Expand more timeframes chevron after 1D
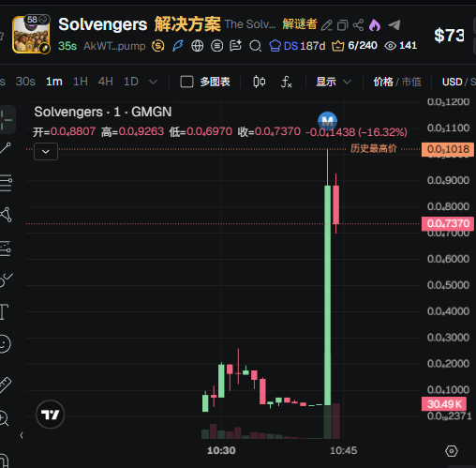 click(153, 82)
